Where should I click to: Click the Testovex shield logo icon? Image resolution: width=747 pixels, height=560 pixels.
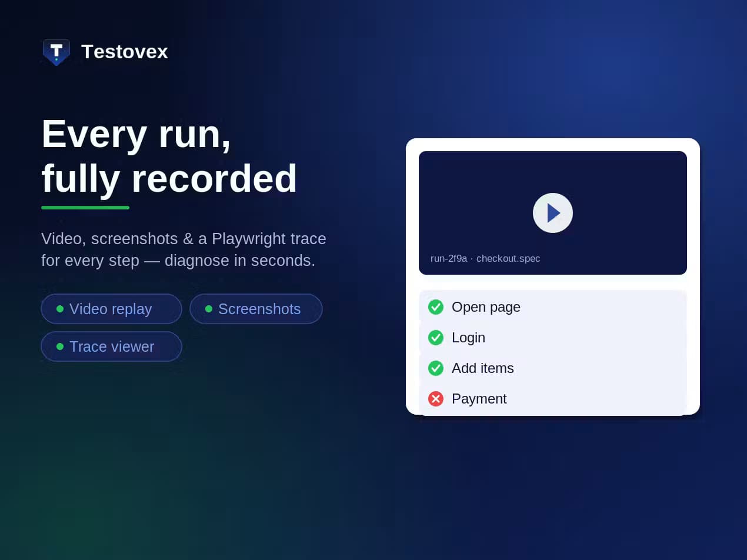[56, 52]
